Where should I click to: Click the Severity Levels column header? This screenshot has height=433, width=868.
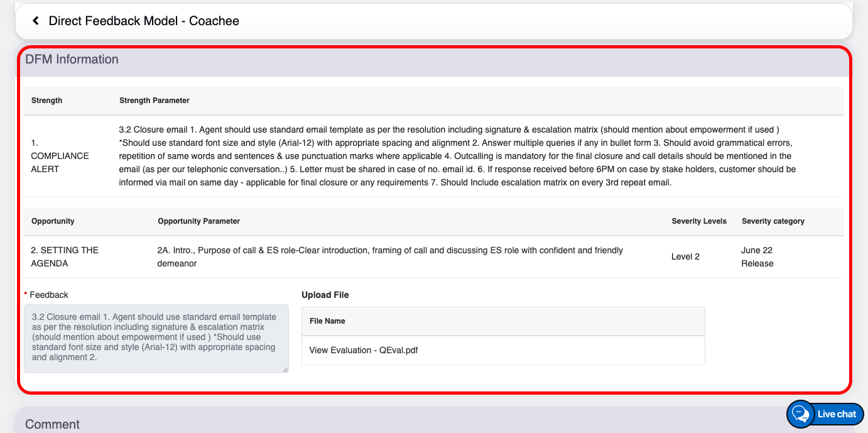[x=699, y=221]
